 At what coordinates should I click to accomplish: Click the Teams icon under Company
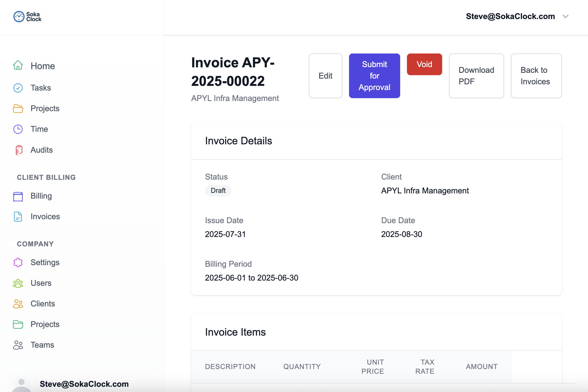tap(18, 345)
